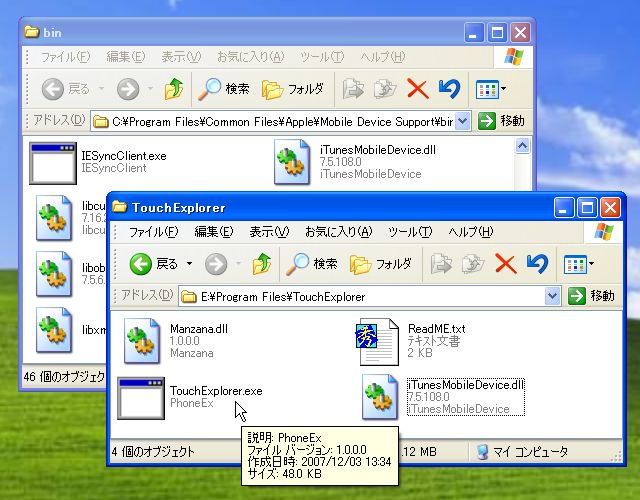Viewport: 640px width, 500px height.
Task: Open お気に入り(A) menu in bin window
Action: coord(250,57)
